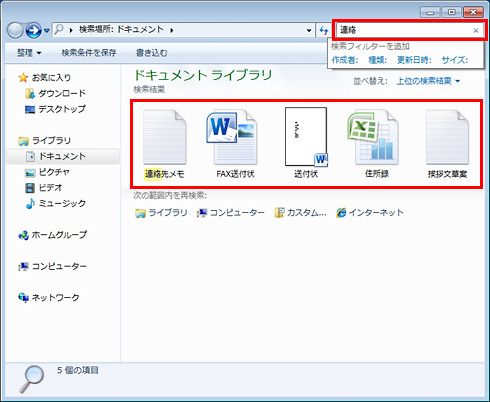490x402 pixels.
Task: Search again in インターネット
Action: point(370,212)
